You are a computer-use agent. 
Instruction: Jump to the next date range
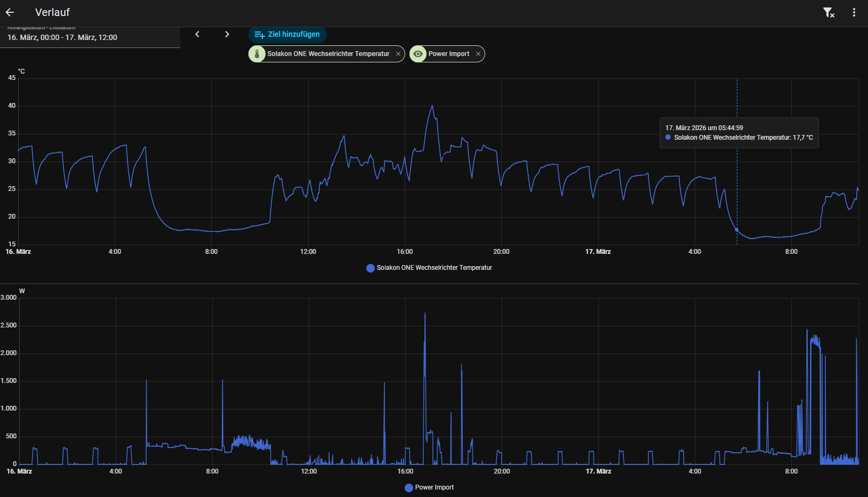[x=227, y=34]
